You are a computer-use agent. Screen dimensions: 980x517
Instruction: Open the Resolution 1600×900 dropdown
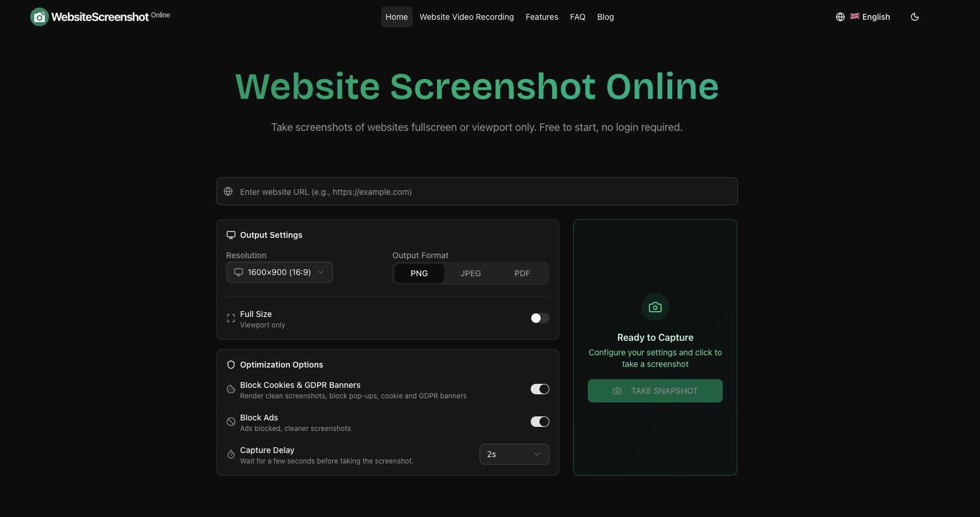[279, 272]
